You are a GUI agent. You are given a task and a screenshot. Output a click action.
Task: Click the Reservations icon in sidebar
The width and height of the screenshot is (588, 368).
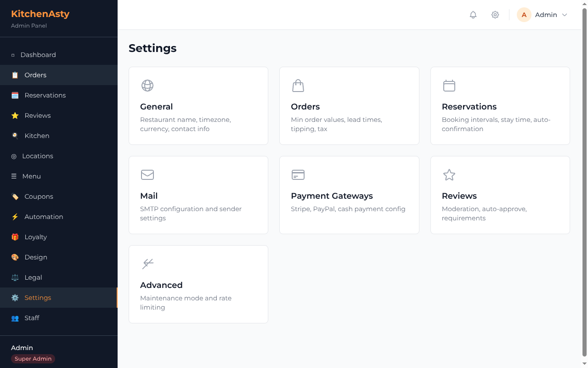click(x=15, y=95)
